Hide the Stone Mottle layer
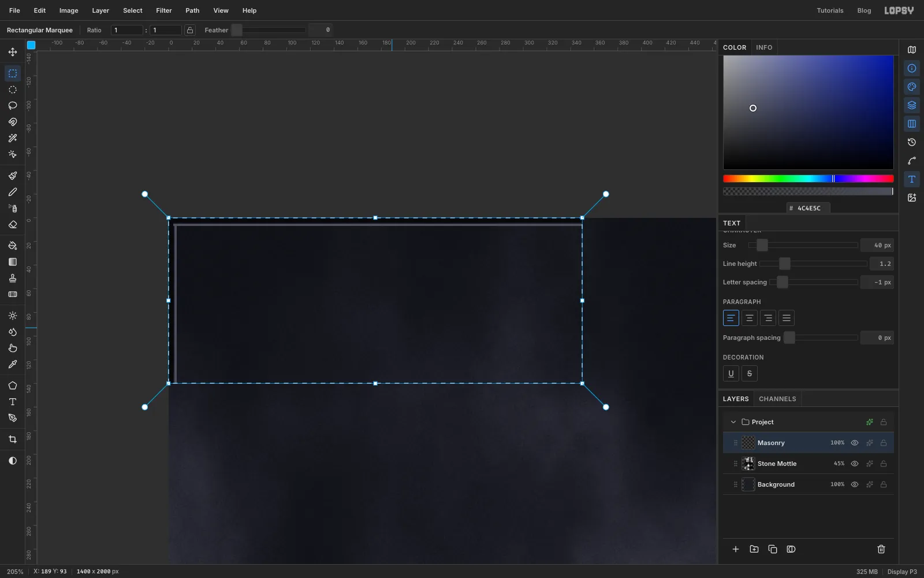 click(855, 464)
